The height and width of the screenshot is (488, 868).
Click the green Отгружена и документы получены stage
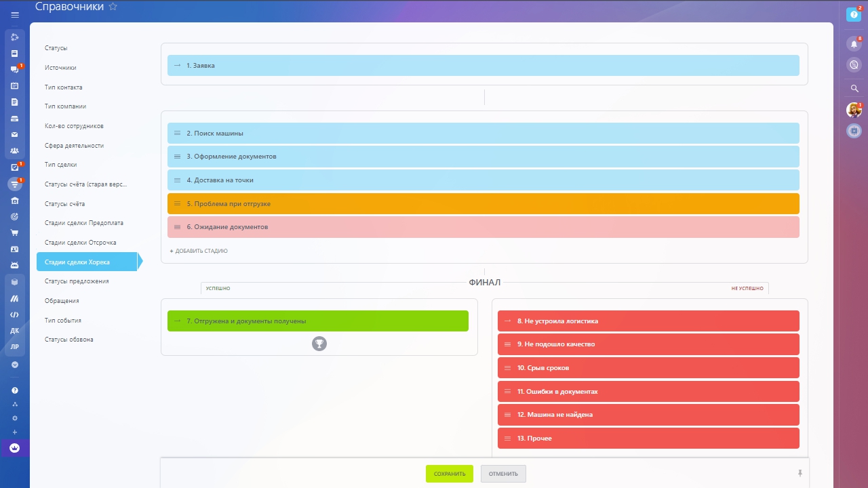[x=317, y=321]
